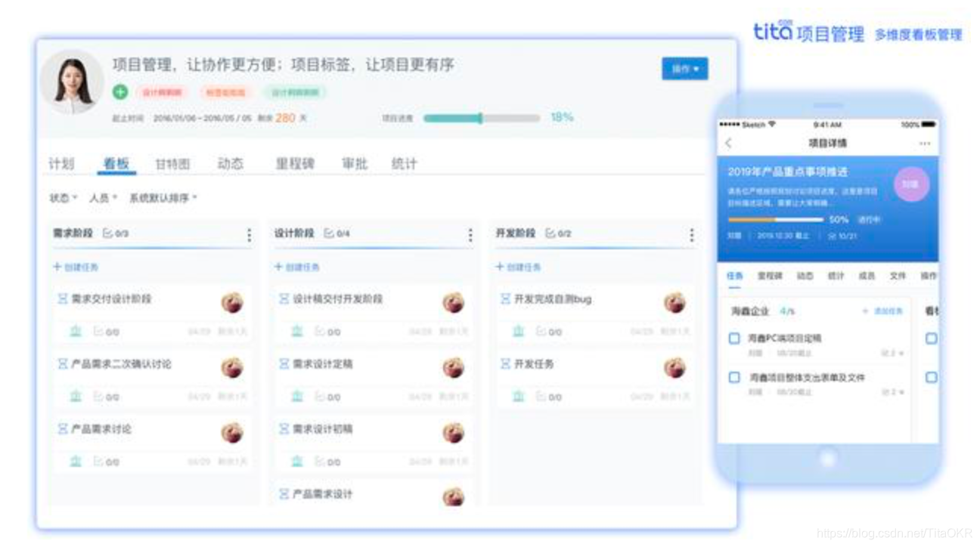Tap the back arrow in the phone
This screenshot has height=547, width=980.
729,143
